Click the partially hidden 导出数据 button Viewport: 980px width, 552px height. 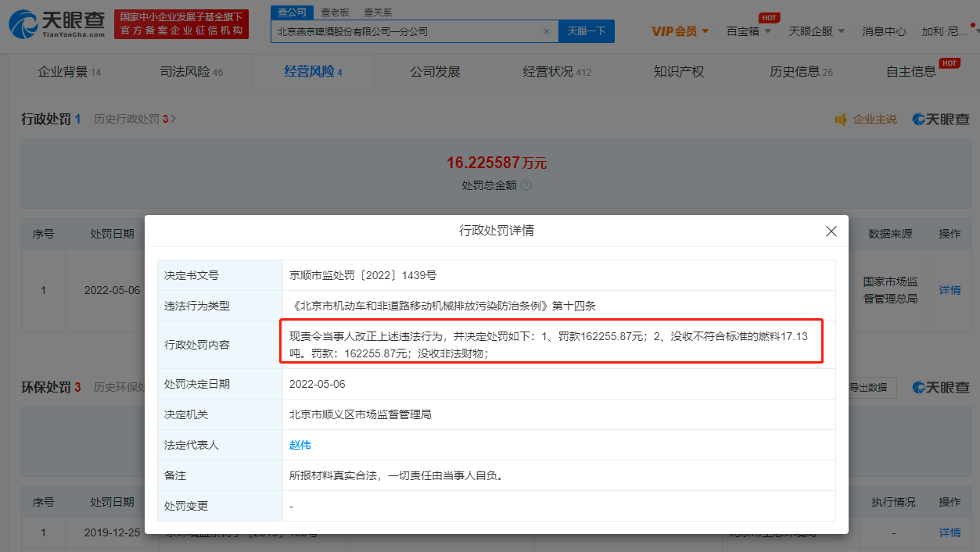coord(872,387)
